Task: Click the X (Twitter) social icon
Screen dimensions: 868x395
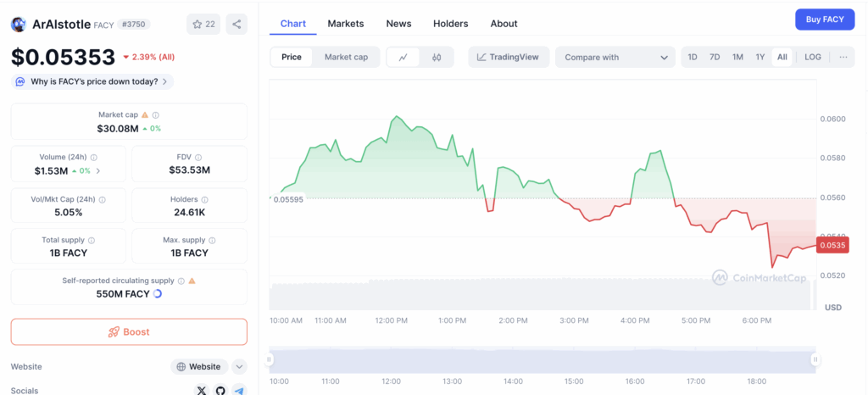Action: click(x=201, y=390)
